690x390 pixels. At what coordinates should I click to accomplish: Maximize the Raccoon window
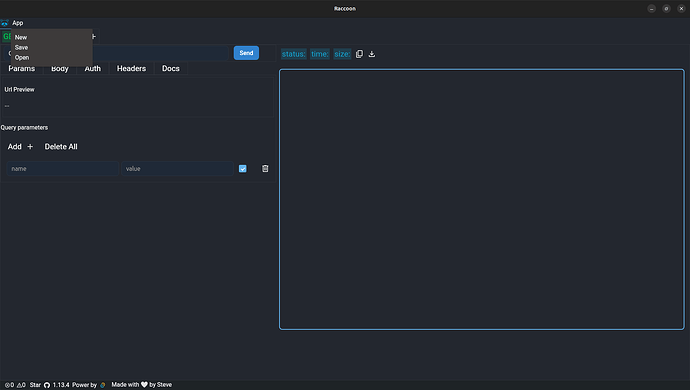point(666,9)
